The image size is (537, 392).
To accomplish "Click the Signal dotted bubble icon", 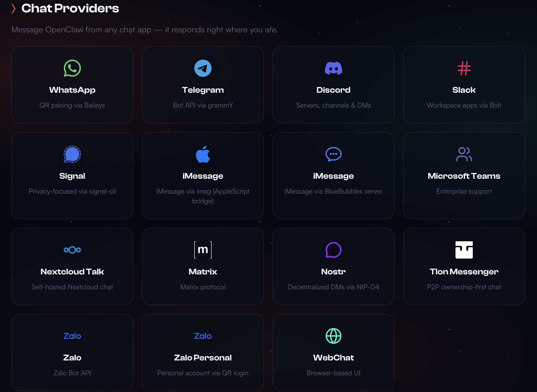I will 72,154.
